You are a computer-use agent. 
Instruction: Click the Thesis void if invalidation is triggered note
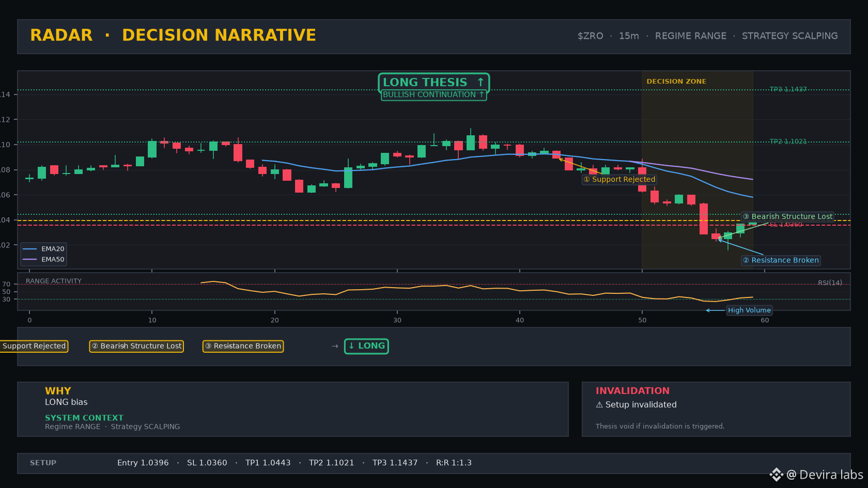(x=660, y=426)
